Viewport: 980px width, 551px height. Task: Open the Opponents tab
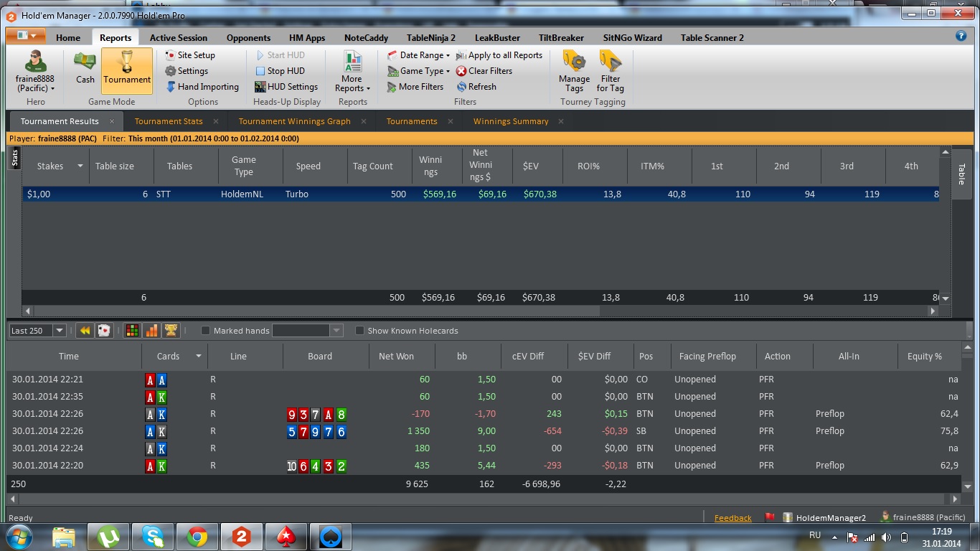click(x=248, y=38)
